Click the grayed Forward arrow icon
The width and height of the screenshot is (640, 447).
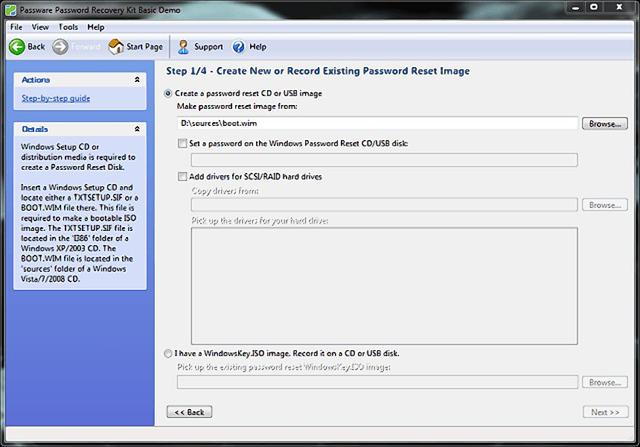(x=60, y=47)
